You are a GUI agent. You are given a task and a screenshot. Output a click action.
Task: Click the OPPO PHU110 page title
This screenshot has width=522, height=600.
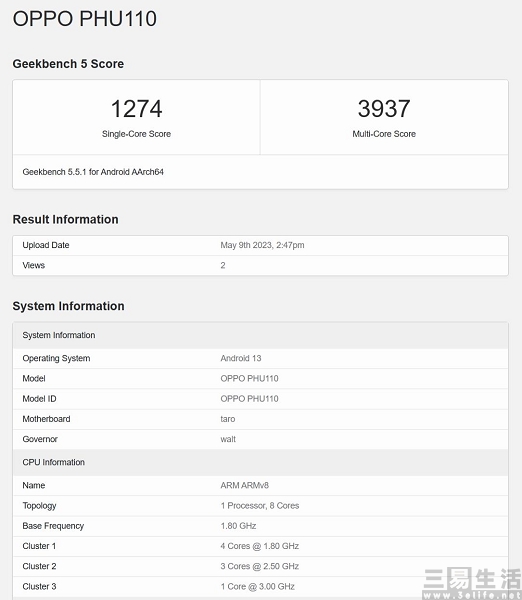[x=85, y=19]
